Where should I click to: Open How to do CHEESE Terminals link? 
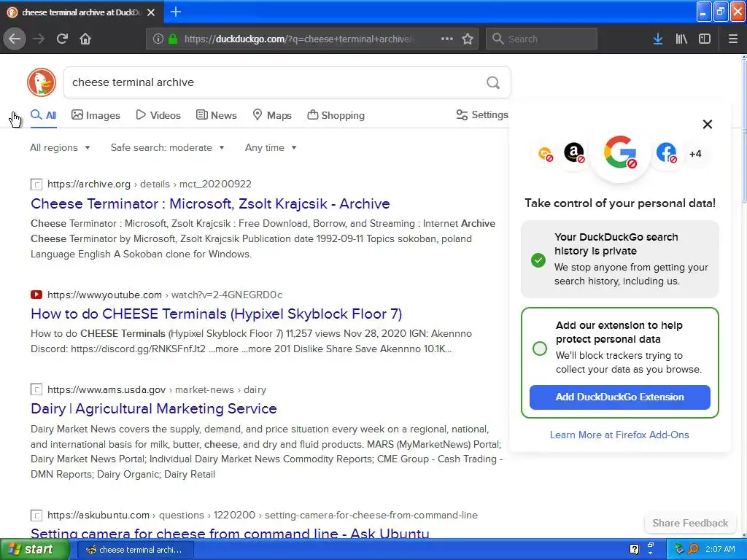click(216, 314)
